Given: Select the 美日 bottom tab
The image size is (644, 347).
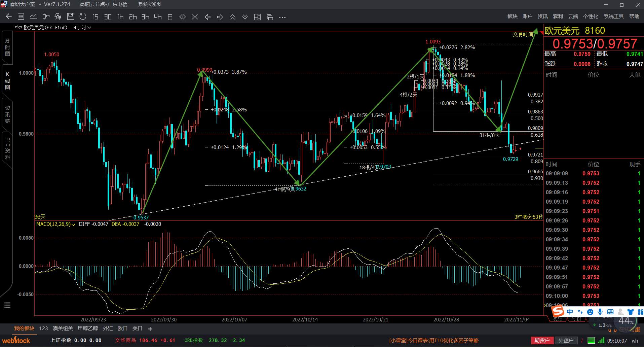Looking at the screenshot, I should [x=137, y=328].
